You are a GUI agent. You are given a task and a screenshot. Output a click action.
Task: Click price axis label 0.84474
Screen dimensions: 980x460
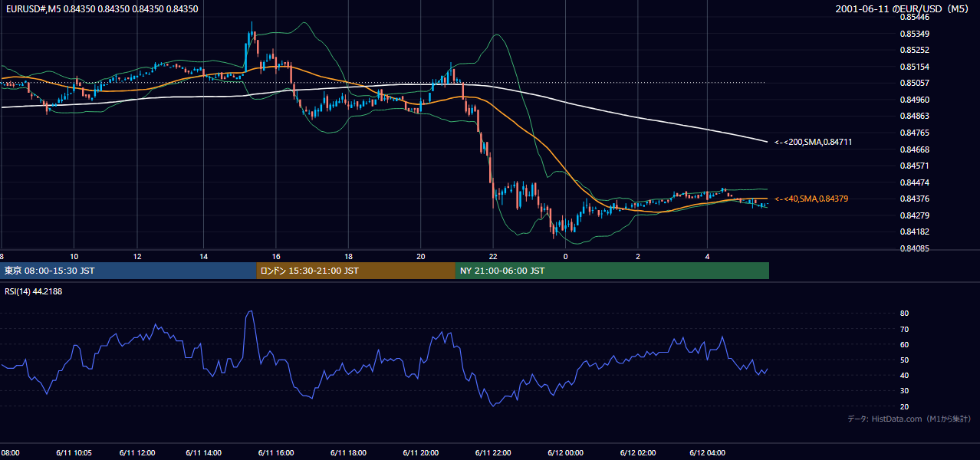[915, 182]
